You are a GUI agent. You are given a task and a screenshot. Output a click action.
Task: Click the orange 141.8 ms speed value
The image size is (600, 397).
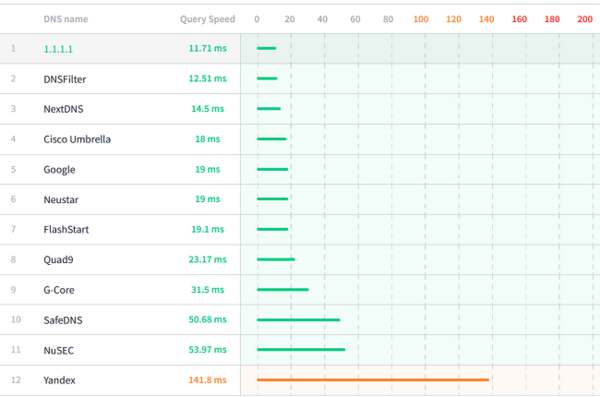click(208, 380)
